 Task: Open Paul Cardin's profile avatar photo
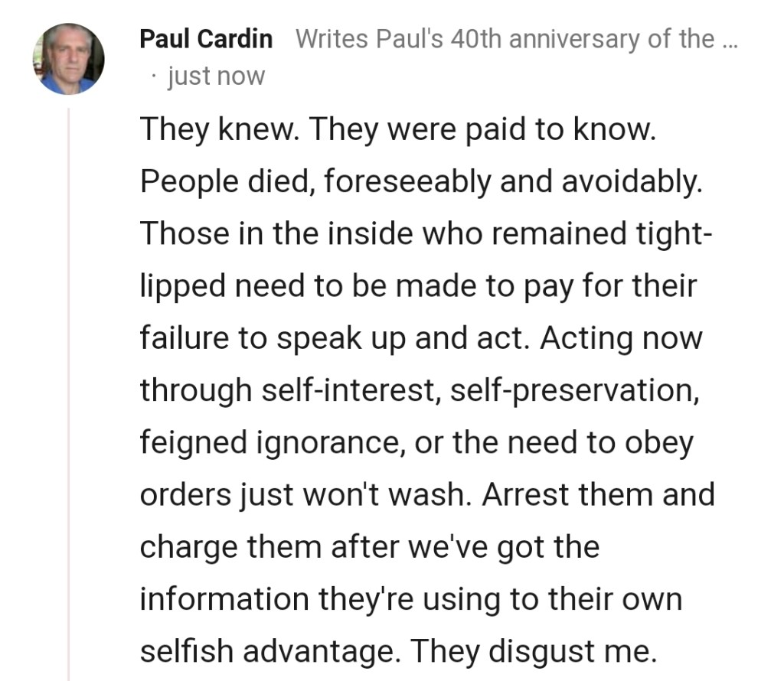68,59
